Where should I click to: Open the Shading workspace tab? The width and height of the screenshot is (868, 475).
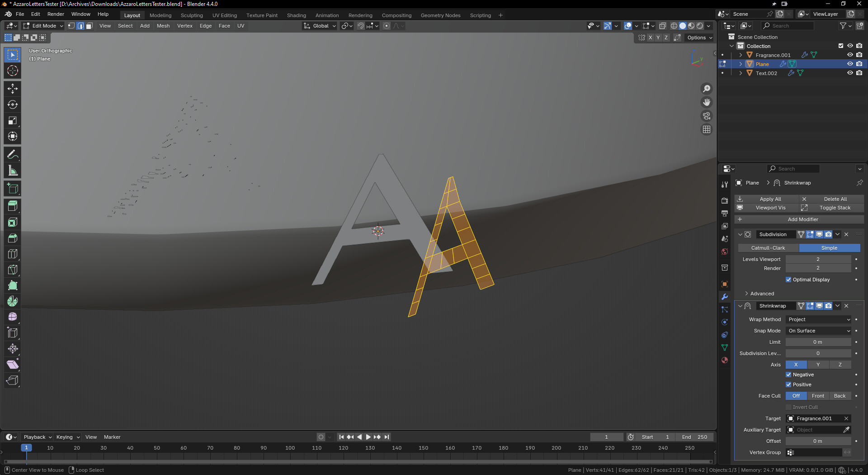[x=297, y=15]
